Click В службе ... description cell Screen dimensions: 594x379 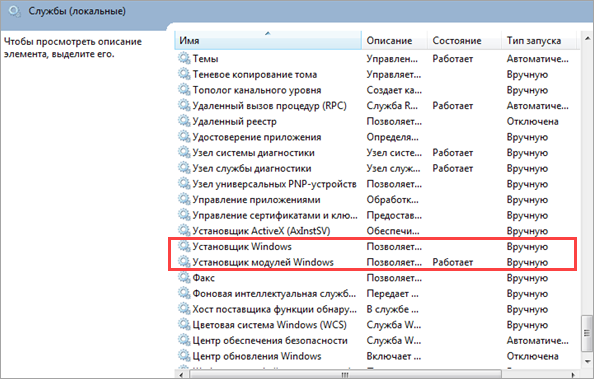[x=392, y=309]
